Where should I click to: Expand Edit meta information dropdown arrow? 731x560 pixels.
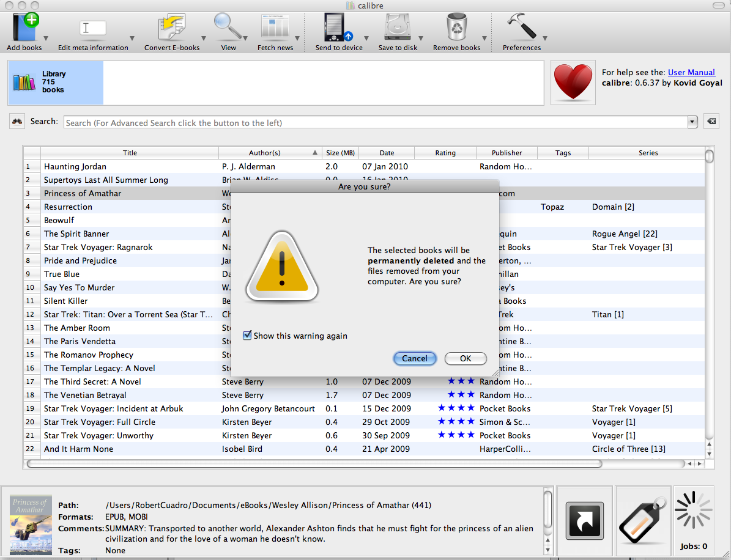pos(132,39)
